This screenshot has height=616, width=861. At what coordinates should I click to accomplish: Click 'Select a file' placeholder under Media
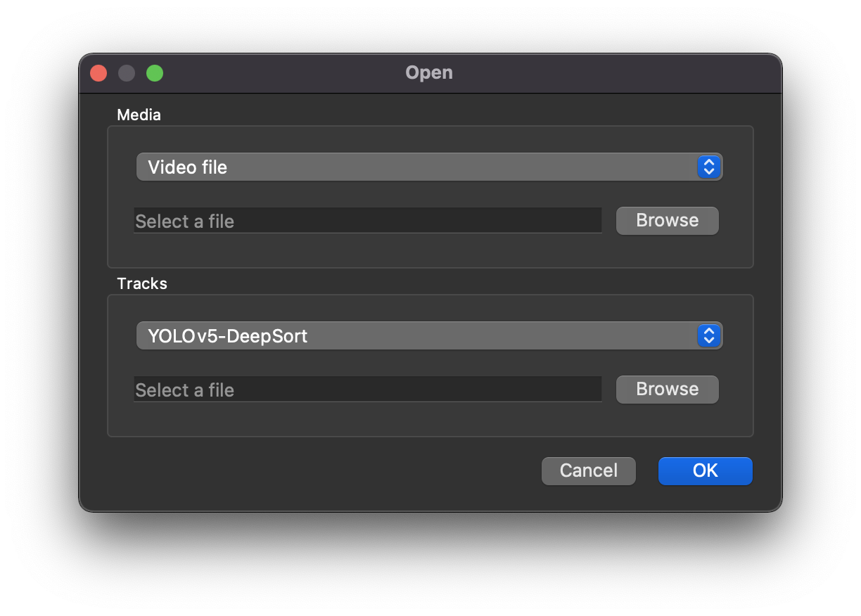point(184,222)
